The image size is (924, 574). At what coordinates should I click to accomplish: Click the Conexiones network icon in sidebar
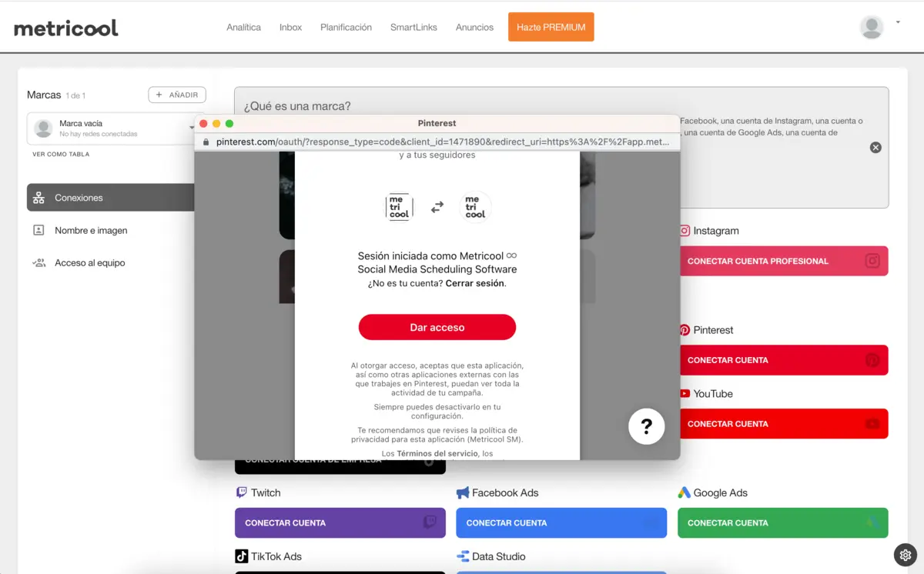pos(38,198)
